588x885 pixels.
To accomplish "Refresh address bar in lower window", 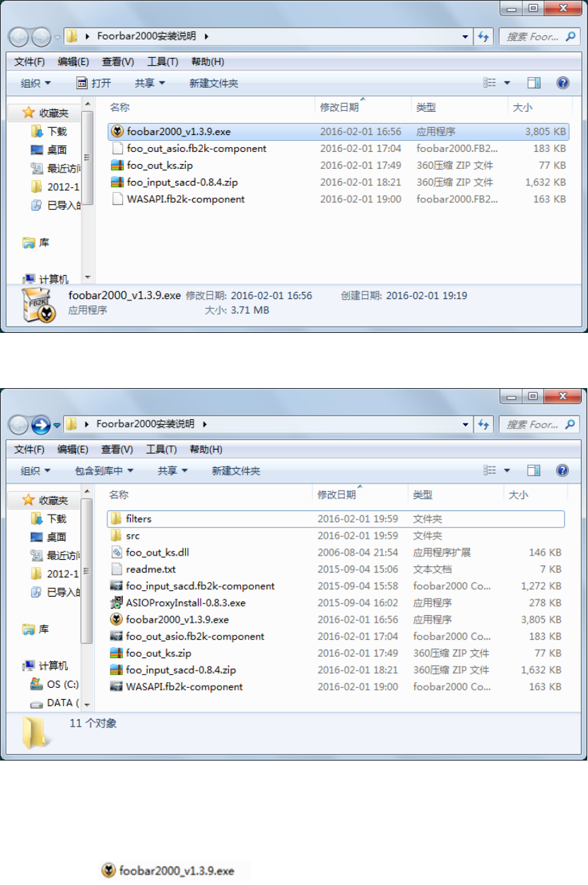I will (x=484, y=424).
